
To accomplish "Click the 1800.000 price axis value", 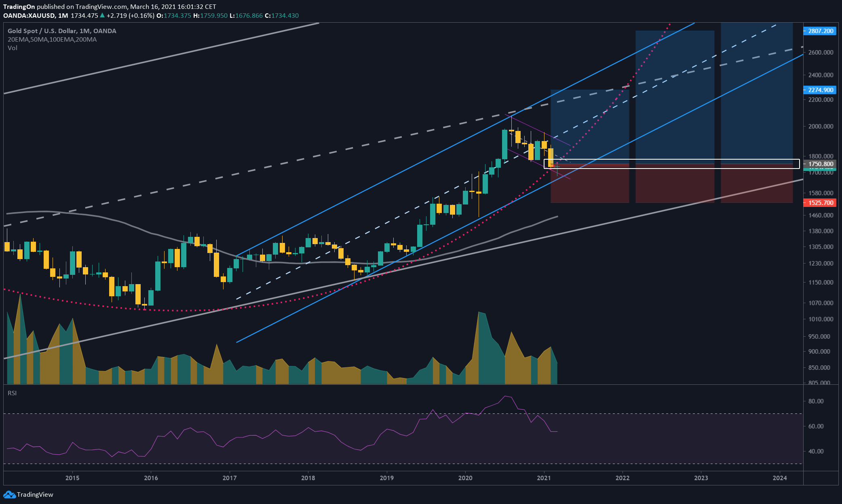I will [821, 156].
